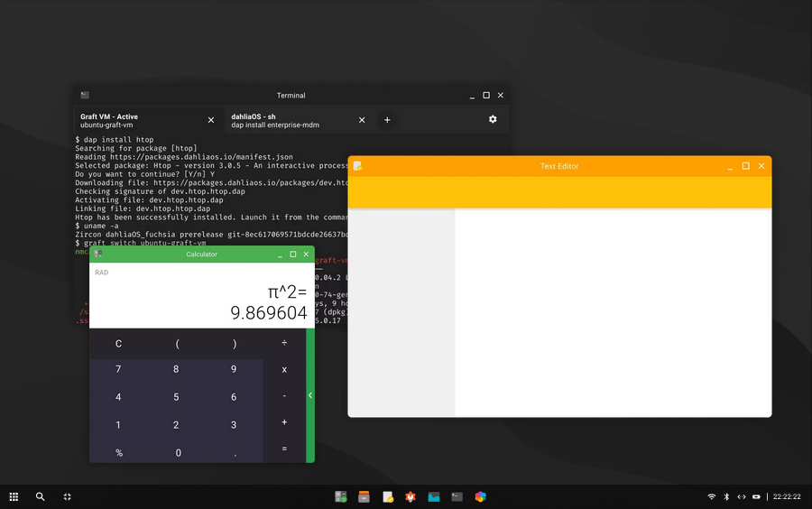
Task: Click inside the Text Editor writing area
Action: coord(613,312)
